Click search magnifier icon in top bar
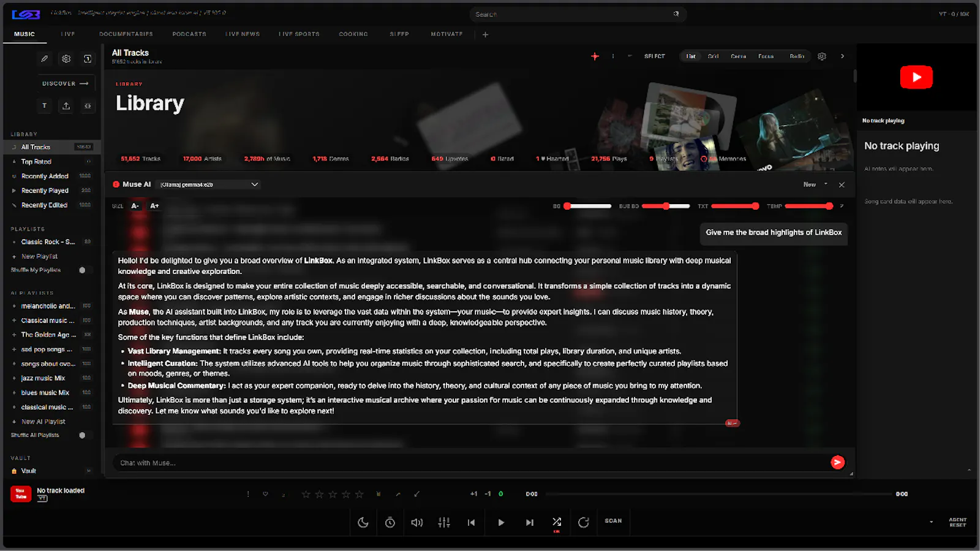 [676, 13]
